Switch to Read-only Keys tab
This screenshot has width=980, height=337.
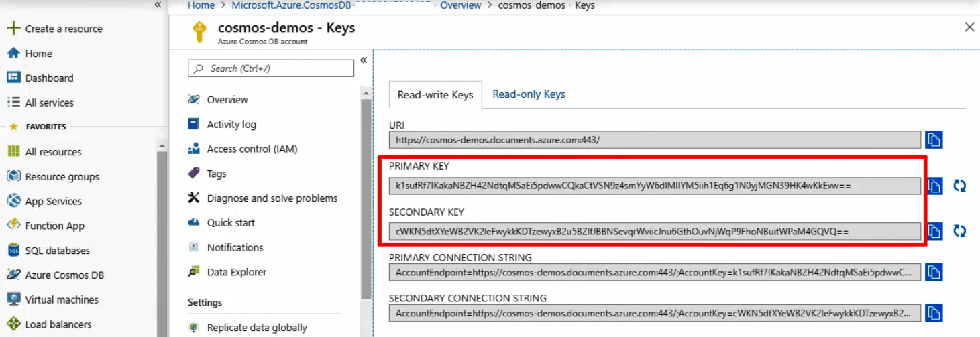[529, 94]
